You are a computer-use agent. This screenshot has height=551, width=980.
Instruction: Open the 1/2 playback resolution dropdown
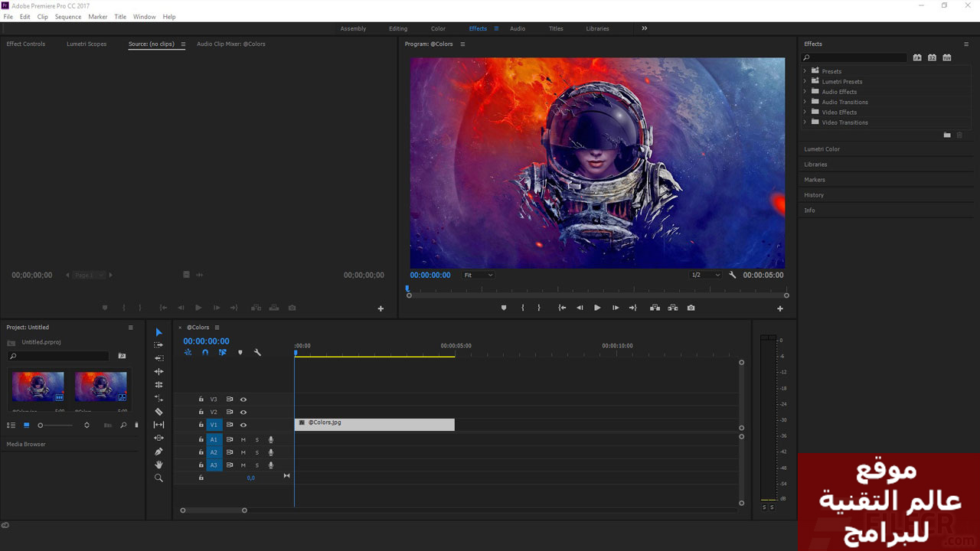click(705, 275)
